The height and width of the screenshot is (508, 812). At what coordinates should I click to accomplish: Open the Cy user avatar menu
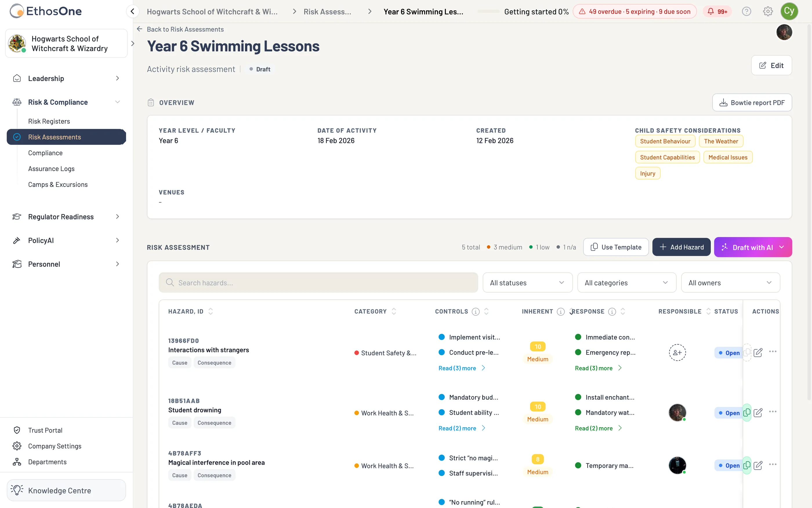(789, 11)
